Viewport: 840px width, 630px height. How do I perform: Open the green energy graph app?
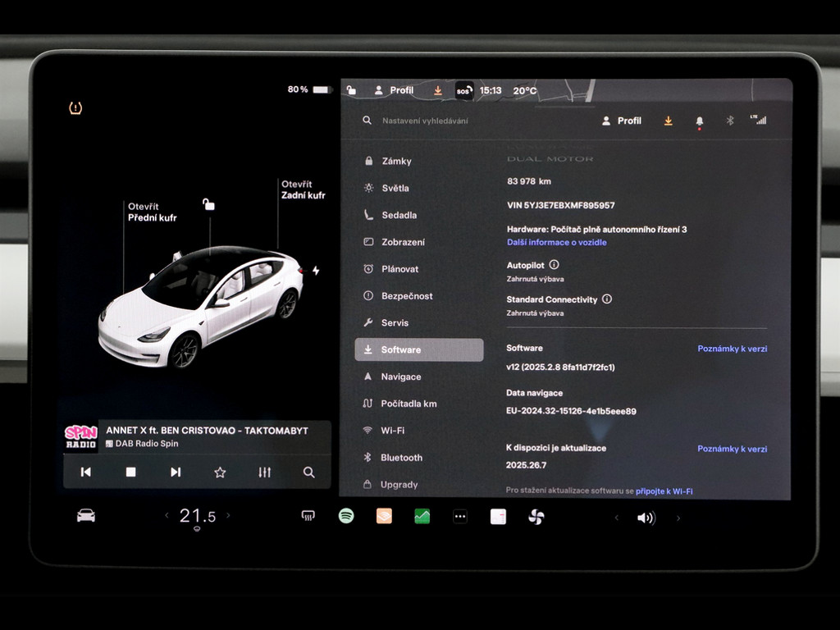[x=422, y=517]
